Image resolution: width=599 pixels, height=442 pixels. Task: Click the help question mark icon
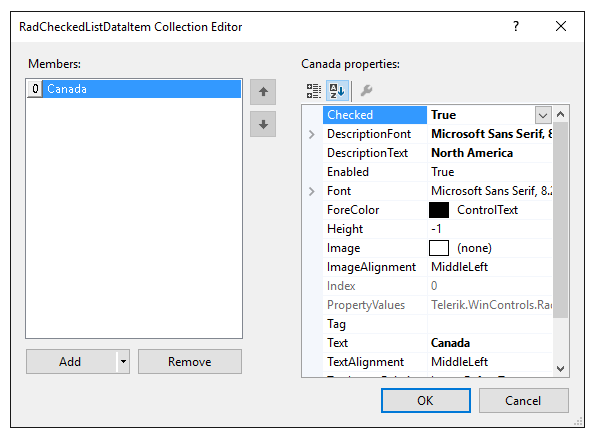516,26
